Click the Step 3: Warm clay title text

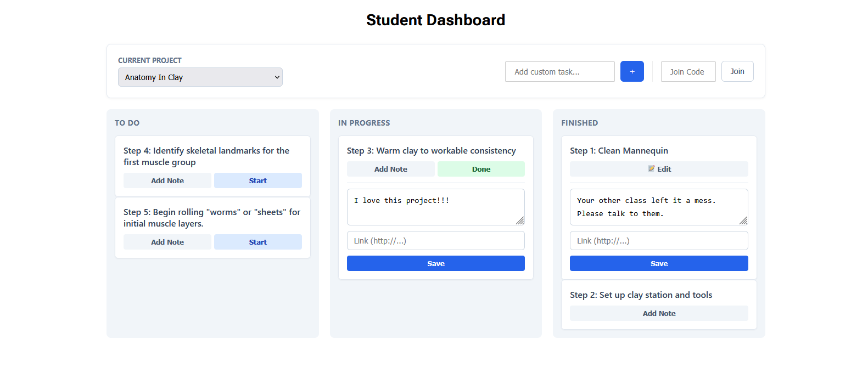click(x=432, y=151)
